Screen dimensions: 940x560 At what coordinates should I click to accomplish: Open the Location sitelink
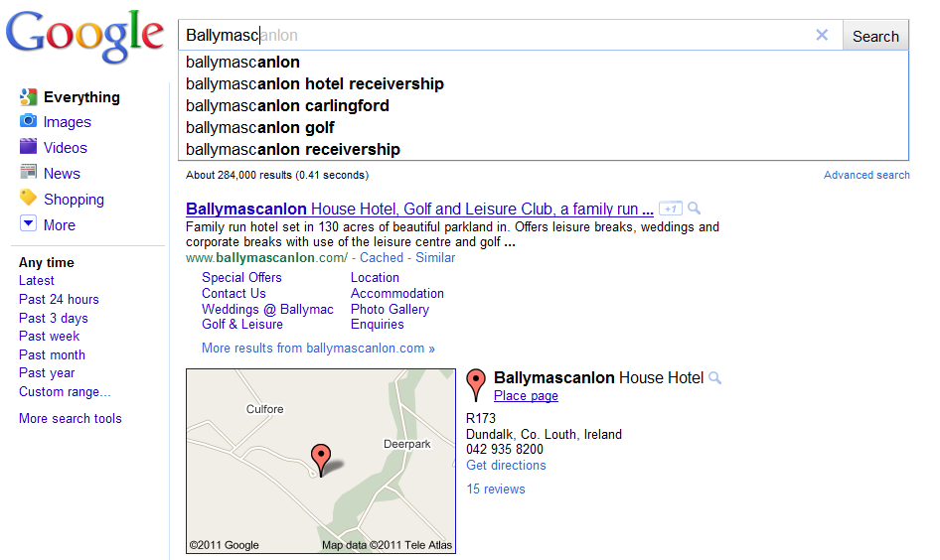pyautogui.click(x=375, y=277)
